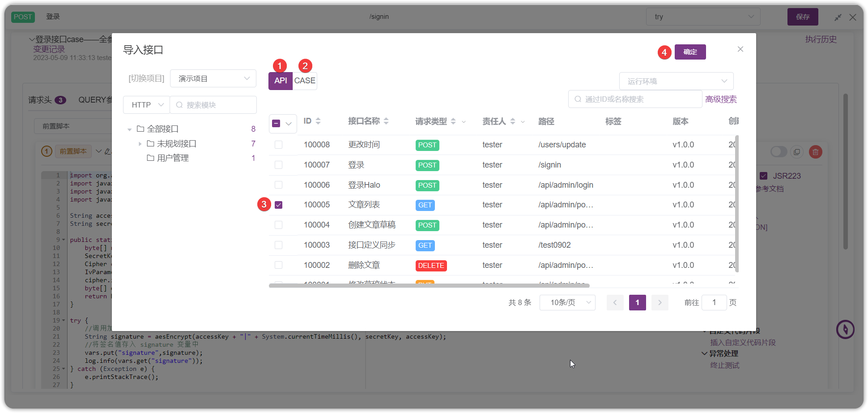The height and width of the screenshot is (413, 868).
Task: Click the copy icon beside the red trash button
Action: tap(797, 152)
